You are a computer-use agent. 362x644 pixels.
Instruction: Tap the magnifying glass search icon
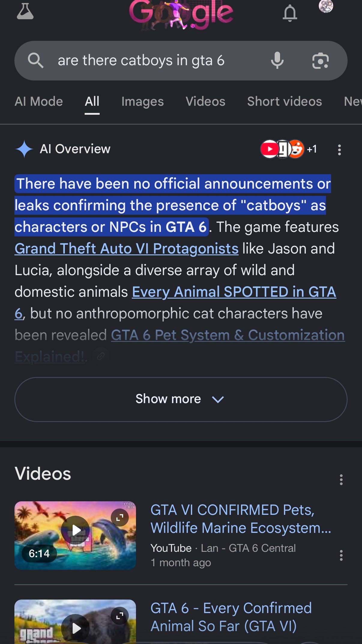click(x=36, y=60)
